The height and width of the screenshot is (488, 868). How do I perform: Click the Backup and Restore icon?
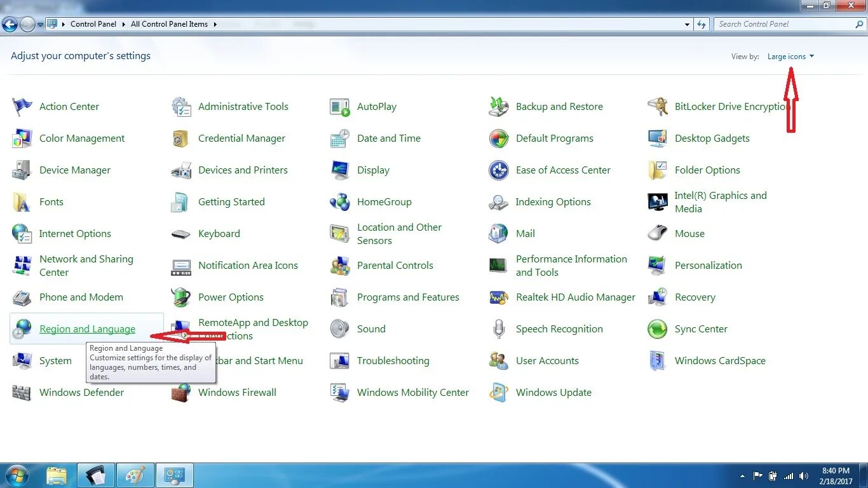point(499,107)
